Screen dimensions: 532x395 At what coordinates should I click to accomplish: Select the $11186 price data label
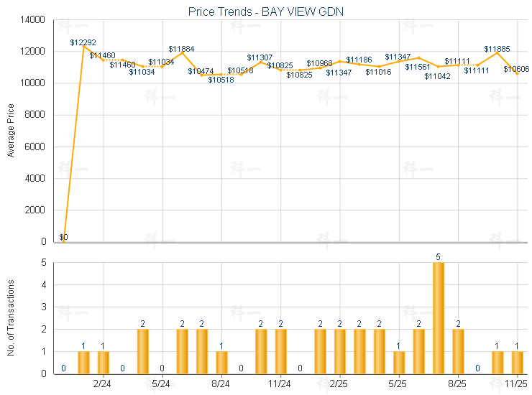coord(359,60)
